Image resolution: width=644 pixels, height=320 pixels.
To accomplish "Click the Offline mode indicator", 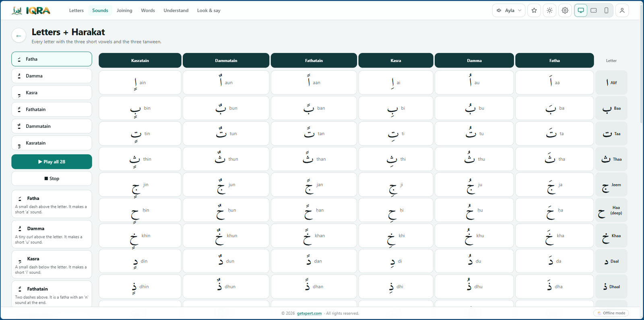I will pyautogui.click(x=611, y=313).
